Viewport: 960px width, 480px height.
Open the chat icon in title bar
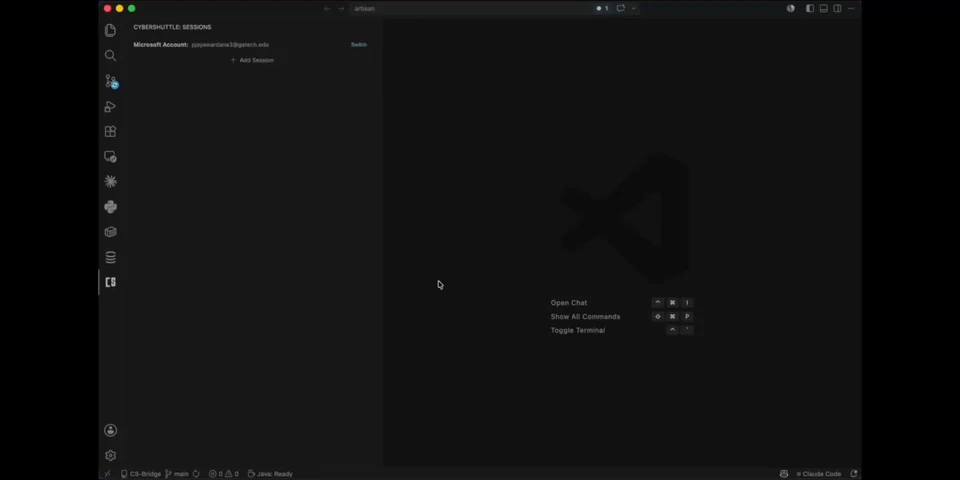pos(620,9)
